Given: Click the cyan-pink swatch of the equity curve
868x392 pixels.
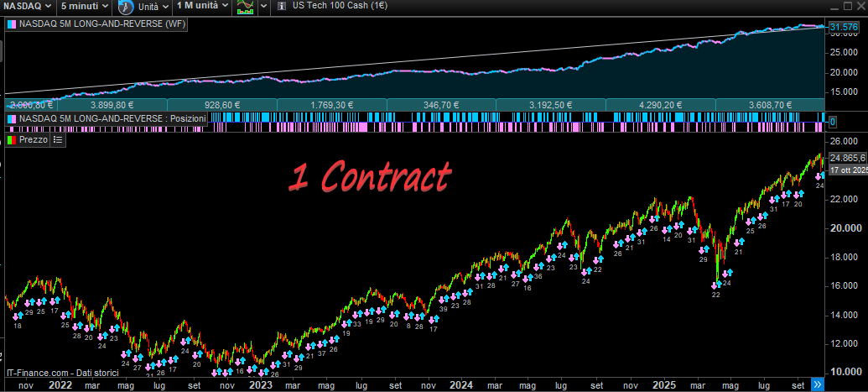Looking at the screenshot, I should pyautogui.click(x=11, y=24).
